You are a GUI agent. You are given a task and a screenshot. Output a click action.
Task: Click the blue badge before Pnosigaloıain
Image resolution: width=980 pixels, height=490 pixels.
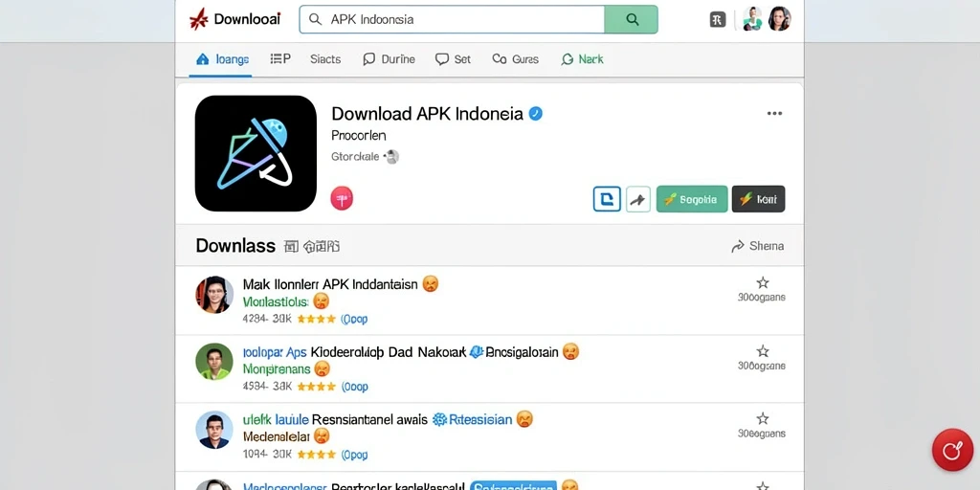pyautogui.click(x=477, y=352)
